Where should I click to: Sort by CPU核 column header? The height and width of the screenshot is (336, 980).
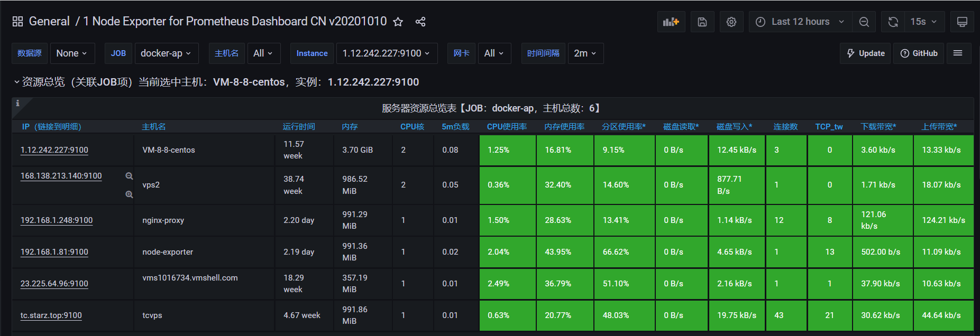pos(412,127)
